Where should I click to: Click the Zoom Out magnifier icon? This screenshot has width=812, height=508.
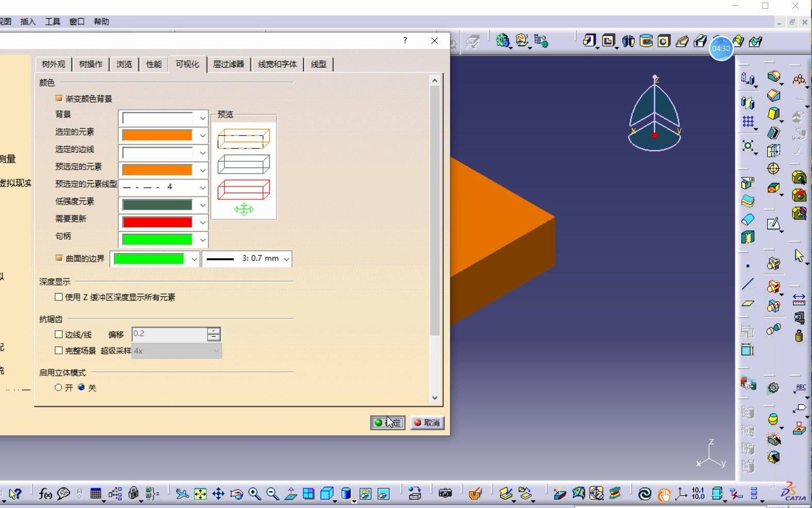click(x=272, y=494)
